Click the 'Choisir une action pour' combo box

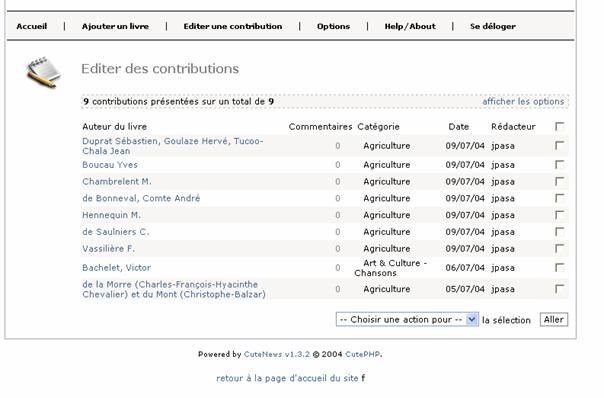(x=407, y=320)
